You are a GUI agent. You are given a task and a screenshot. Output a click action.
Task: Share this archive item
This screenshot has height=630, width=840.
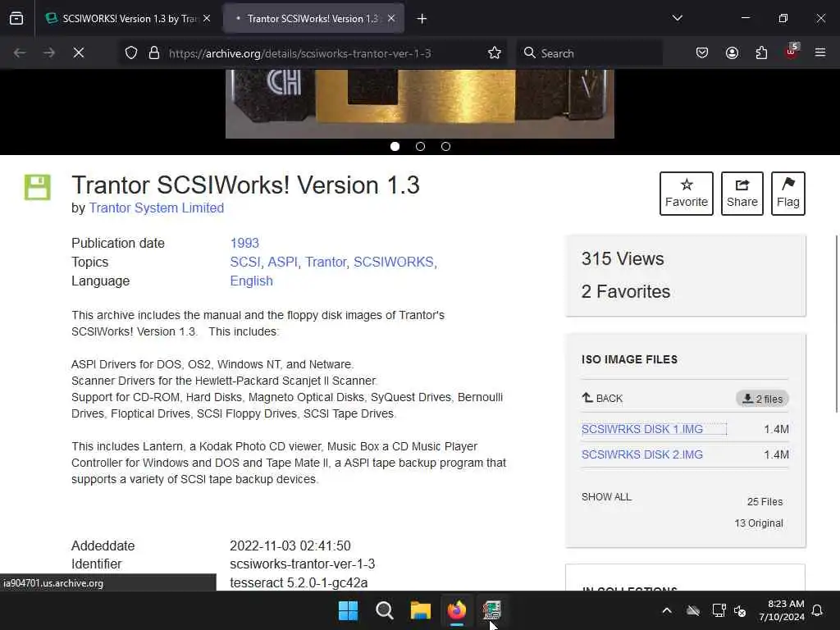[x=742, y=194]
